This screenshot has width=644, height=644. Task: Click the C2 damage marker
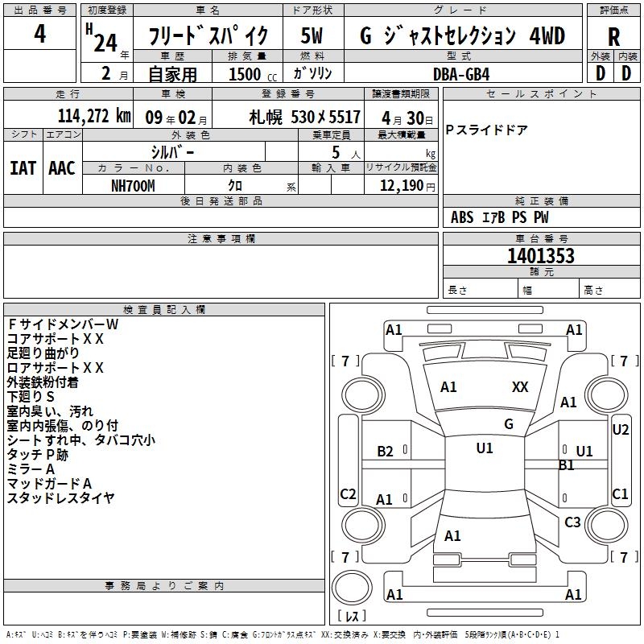click(348, 494)
